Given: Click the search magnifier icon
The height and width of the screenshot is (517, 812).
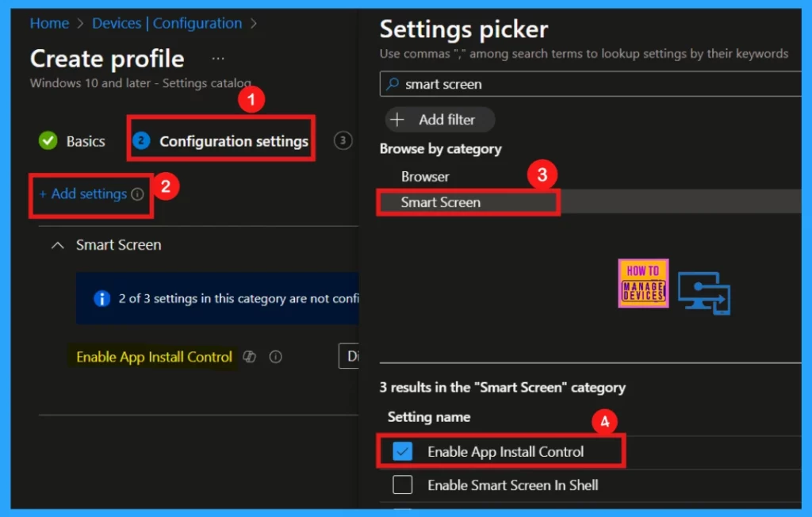Looking at the screenshot, I should [393, 84].
